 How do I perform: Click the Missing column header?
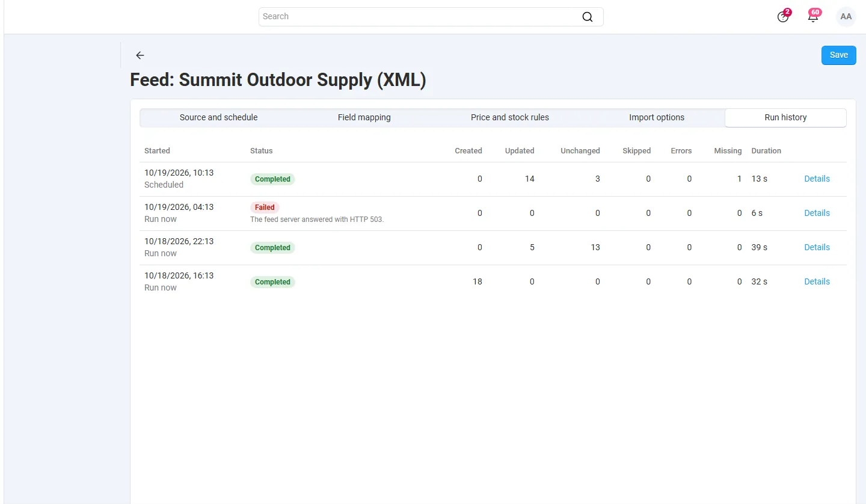coord(728,151)
